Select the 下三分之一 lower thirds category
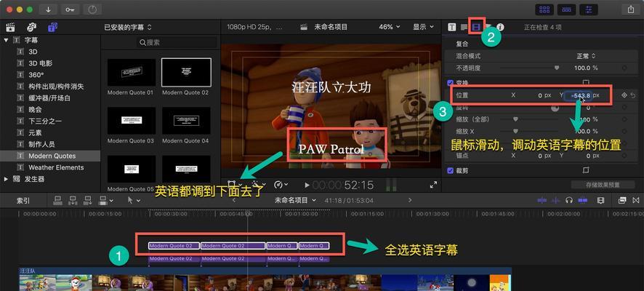Screen dimensions: 644x291 point(44,121)
